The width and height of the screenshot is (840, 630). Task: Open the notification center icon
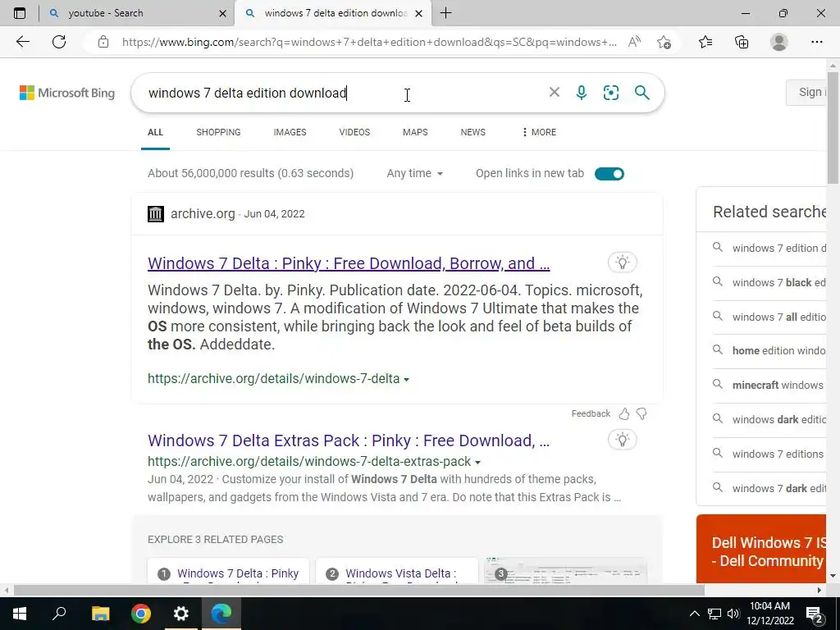point(815,614)
